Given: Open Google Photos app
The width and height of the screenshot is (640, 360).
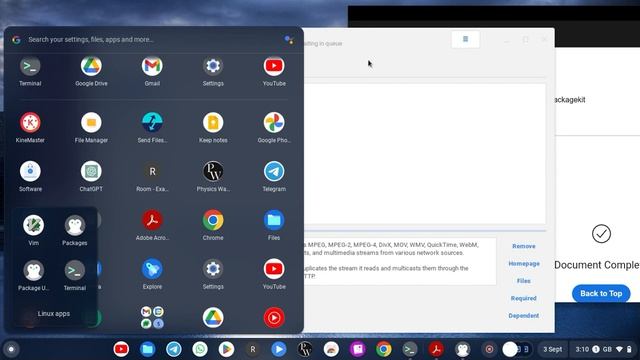Looking at the screenshot, I should [274, 122].
